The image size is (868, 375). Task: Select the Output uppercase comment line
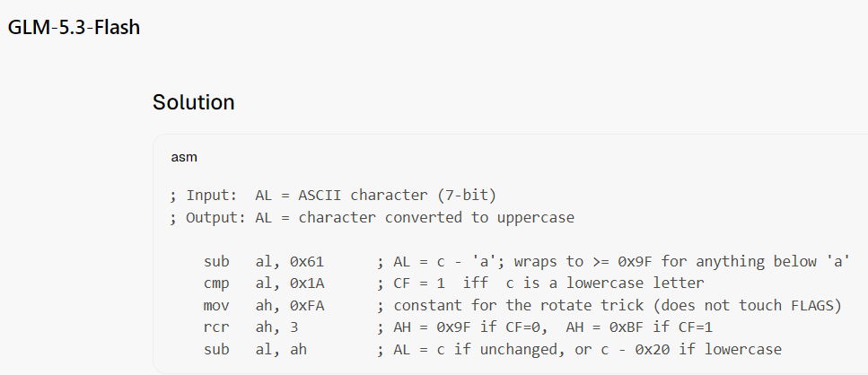click(x=372, y=217)
